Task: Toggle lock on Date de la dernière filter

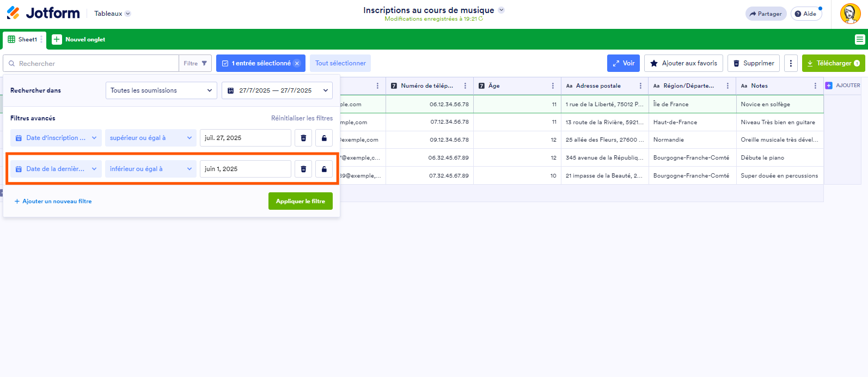Action: click(x=324, y=169)
